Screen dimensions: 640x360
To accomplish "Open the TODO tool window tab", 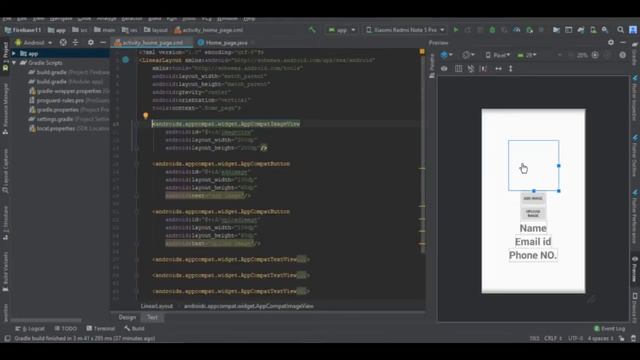I will point(65,329).
